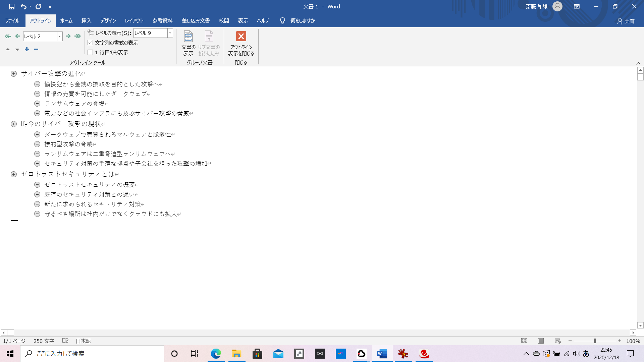The height and width of the screenshot is (362, 644).
Task: Expand the ゼロトラストセキュリティとは heading
Action: tap(13, 174)
